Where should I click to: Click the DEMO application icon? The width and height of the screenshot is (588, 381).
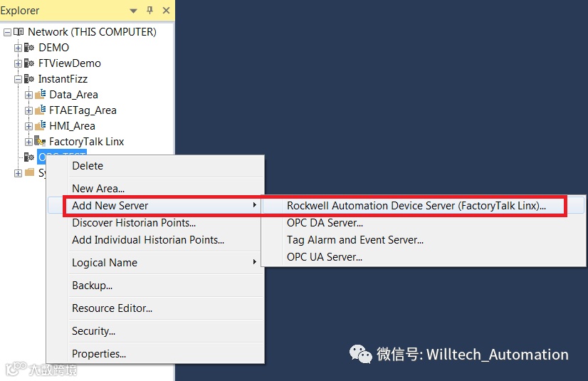pos(29,48)
